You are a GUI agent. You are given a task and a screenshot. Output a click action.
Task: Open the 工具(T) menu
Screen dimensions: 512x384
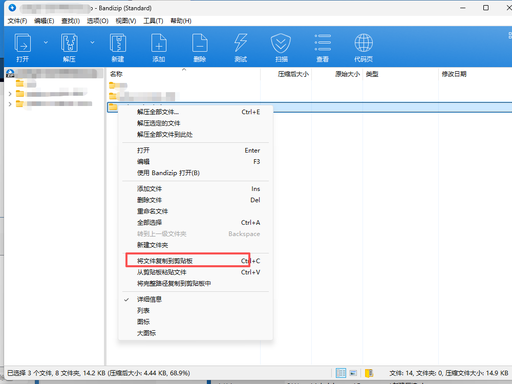click(x=153, y=21)
